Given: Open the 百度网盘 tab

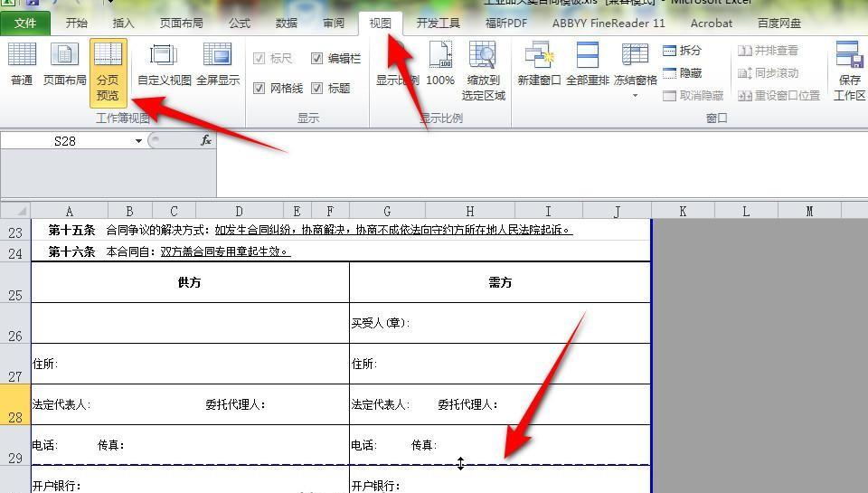Looking at the screenshot, I should 778,24.
